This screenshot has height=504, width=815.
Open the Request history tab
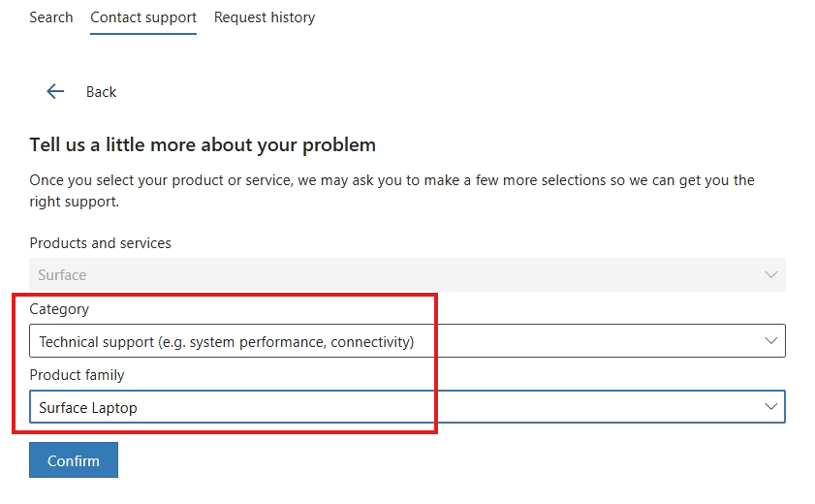pyautogui.click(x=265, y=17)
